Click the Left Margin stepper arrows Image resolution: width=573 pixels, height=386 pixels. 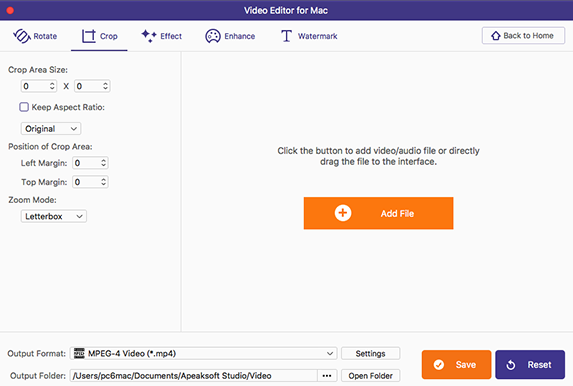pos(103,163)
